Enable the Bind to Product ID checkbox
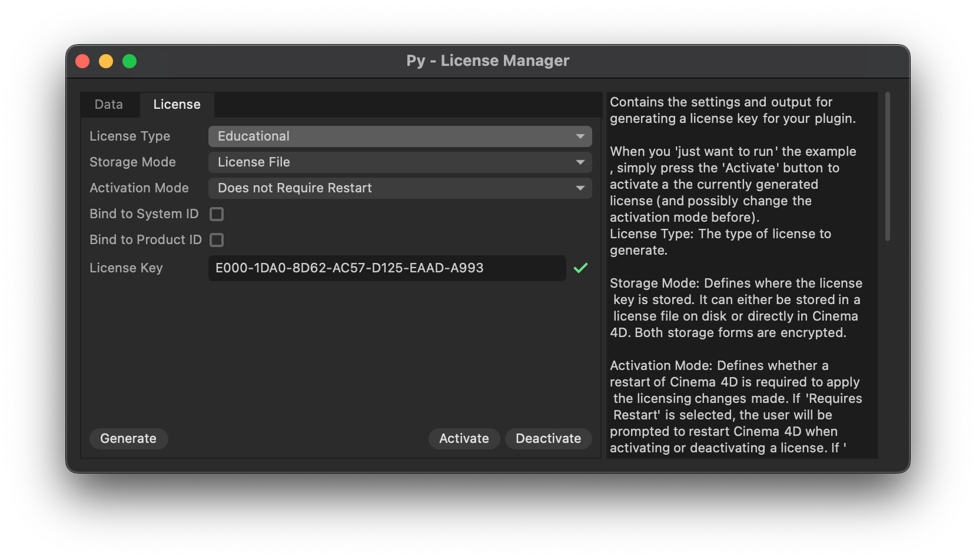The image size is (976, 560). coord(217,240)
